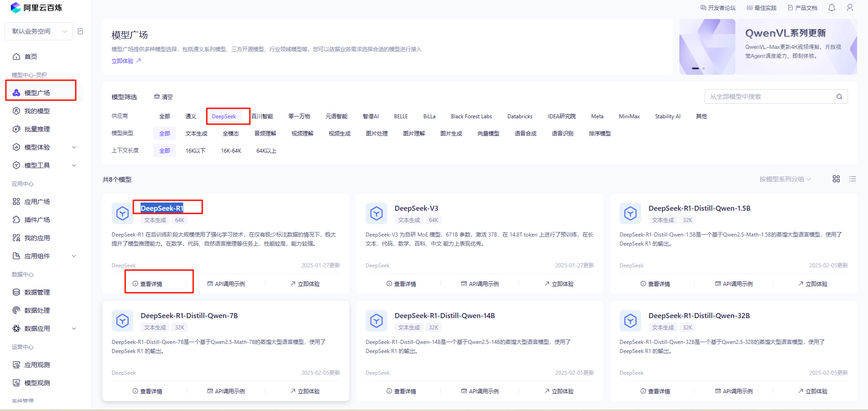
Task: Expand the 数据应用 sidebar menu
Action: [x=44, y=329]
